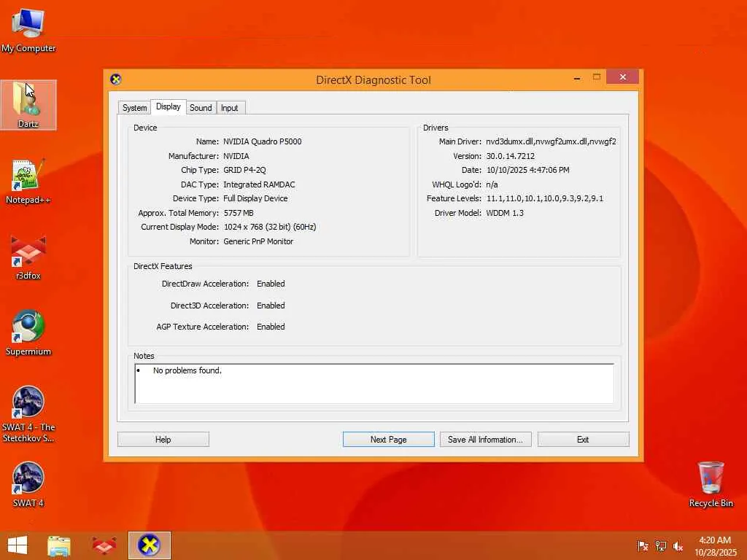Open File Explorer from the taskbar

click(59, 545)
